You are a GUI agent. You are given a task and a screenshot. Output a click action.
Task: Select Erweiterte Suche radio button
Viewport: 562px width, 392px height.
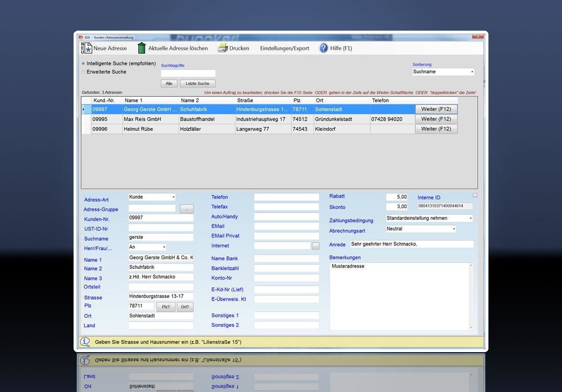click(83, 72)
